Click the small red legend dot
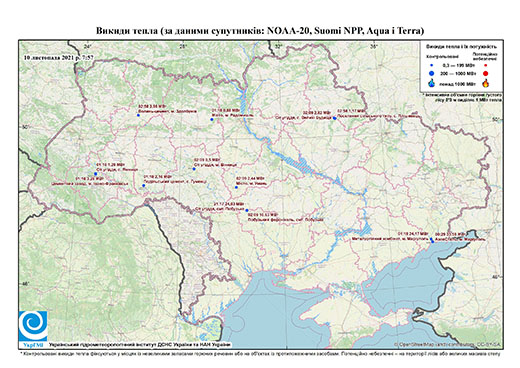520x368 pixels. [486, 65]
